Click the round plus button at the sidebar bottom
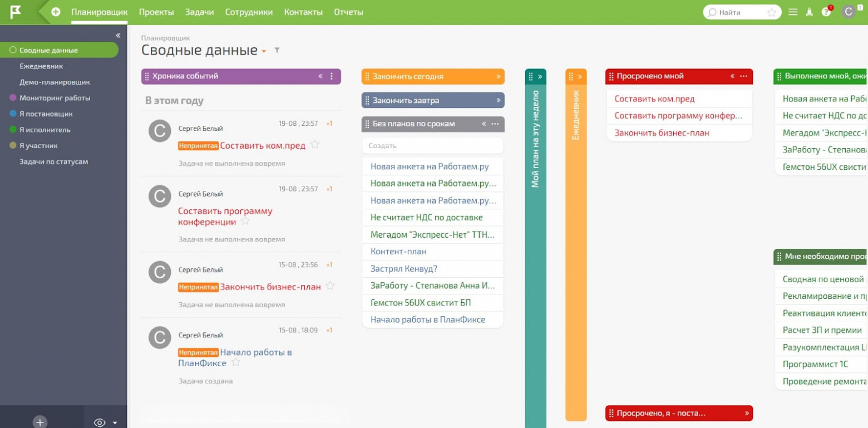Screen dimensions: 868x428 [40, 422]
